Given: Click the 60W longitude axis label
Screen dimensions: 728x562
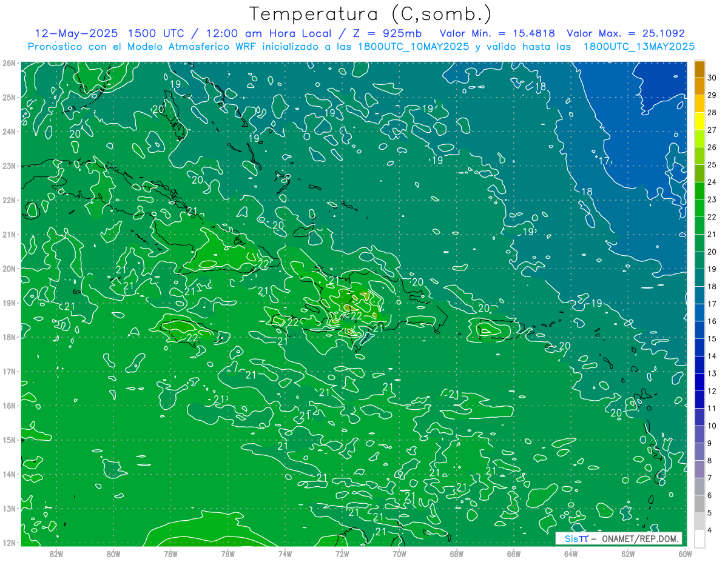Looking at the screenshot, I should pos(685,554).
